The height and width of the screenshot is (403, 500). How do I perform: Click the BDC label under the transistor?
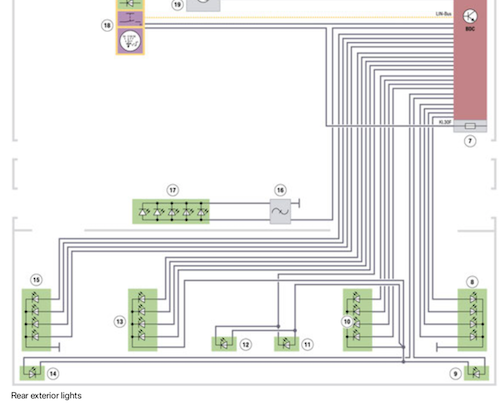470,29
